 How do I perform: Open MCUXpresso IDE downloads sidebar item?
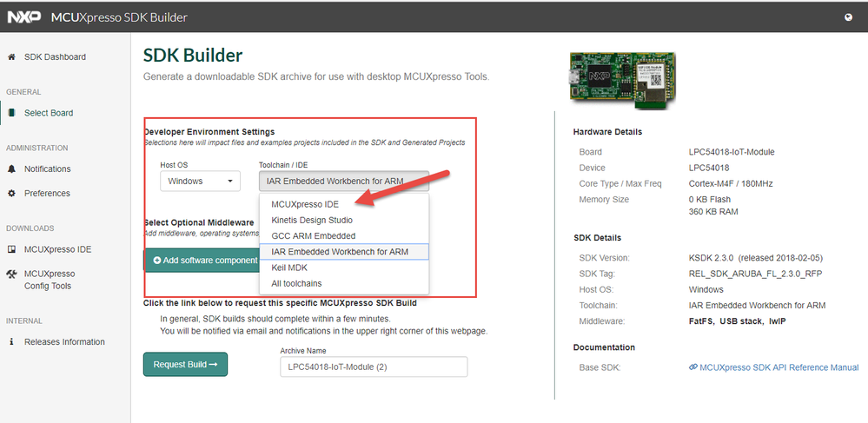(x=57, y=249)
